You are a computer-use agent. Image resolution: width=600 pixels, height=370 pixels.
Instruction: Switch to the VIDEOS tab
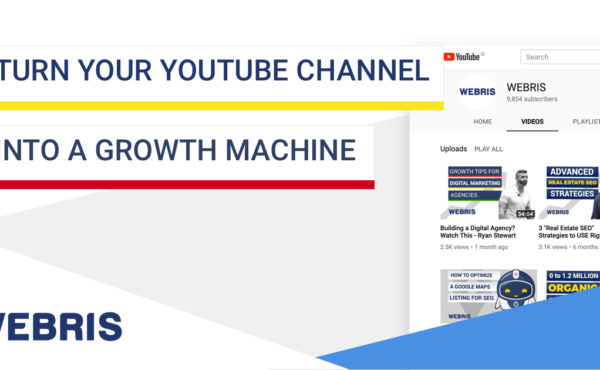(532, 121)
